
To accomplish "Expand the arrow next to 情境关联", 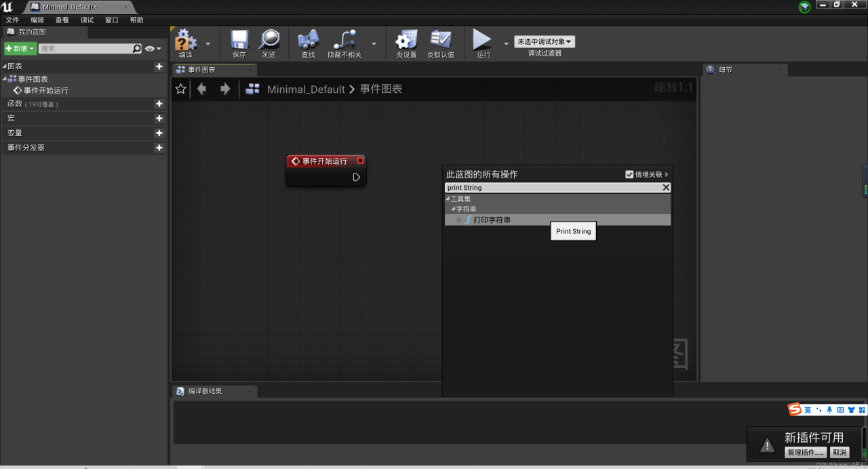I will (667, 175).
